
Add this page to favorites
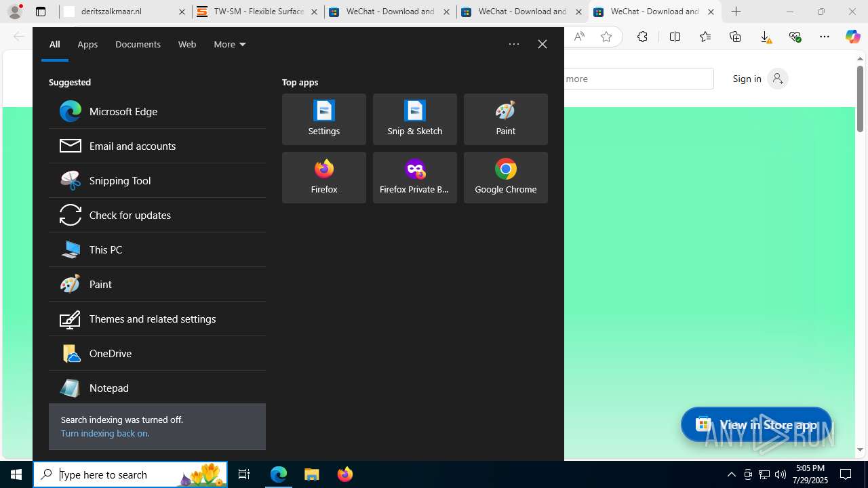pyautogui.click(x=606, y=37)
